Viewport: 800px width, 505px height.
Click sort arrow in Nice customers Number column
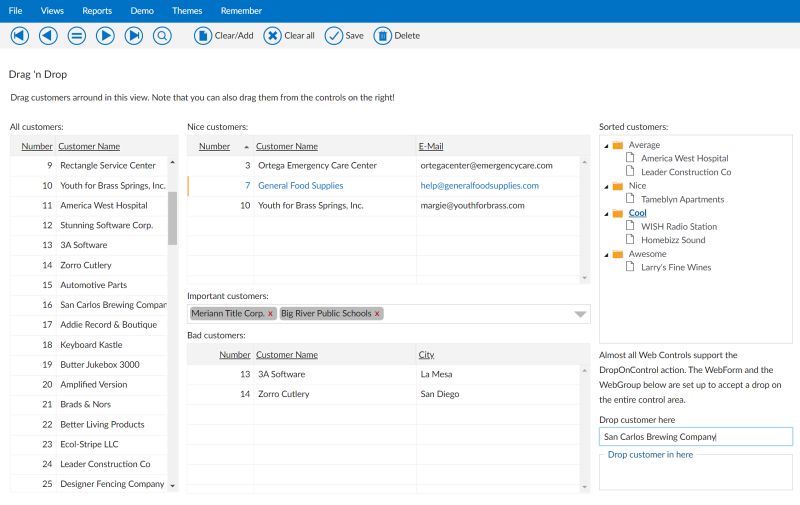point(246,147)
